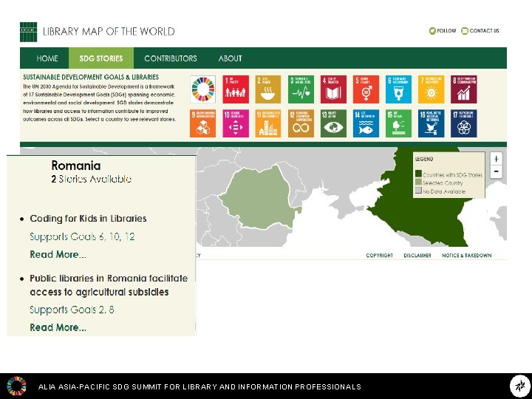Click the Supports Goals 6, 10, 12 text

point(82,236)
